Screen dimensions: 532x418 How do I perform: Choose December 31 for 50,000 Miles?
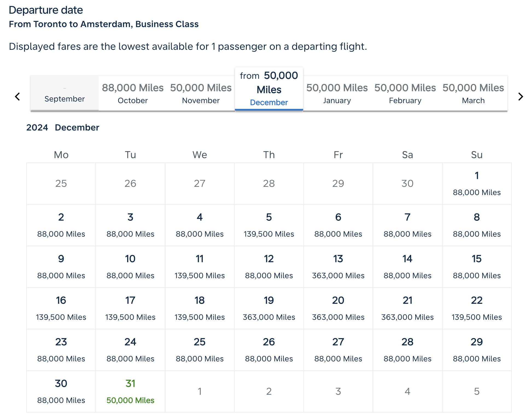(130, 391)
